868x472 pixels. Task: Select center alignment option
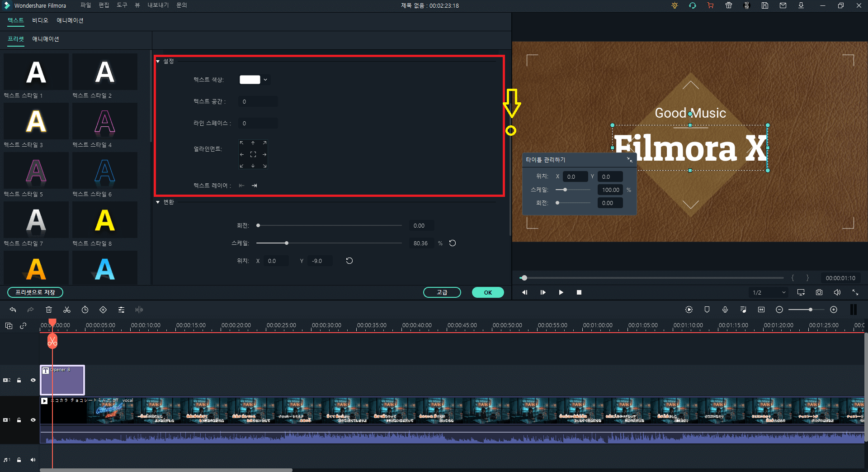coord(253,154)
